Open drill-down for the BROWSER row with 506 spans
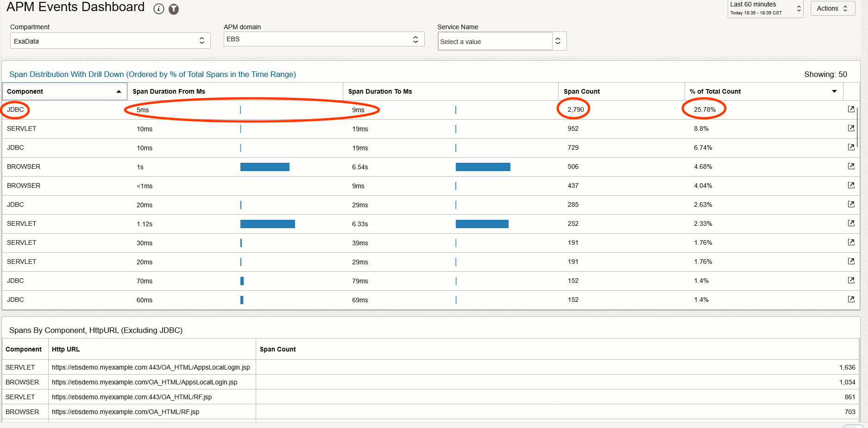This screenshot has height=428, width=868. (x=851, y=166)
